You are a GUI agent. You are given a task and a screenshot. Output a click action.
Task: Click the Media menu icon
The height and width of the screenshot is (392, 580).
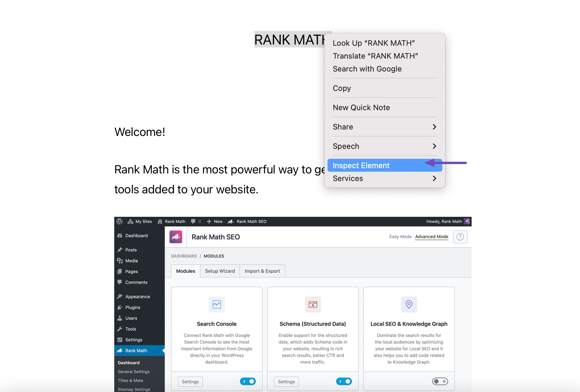click(122, 260)
